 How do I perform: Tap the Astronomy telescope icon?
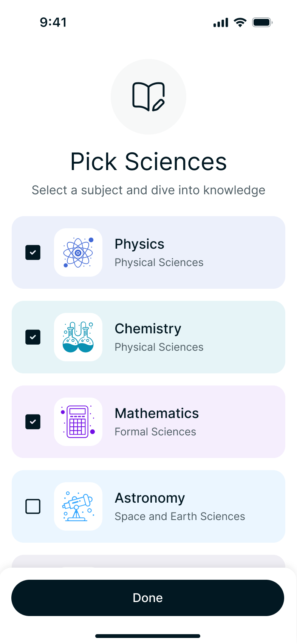click(78, 506)
